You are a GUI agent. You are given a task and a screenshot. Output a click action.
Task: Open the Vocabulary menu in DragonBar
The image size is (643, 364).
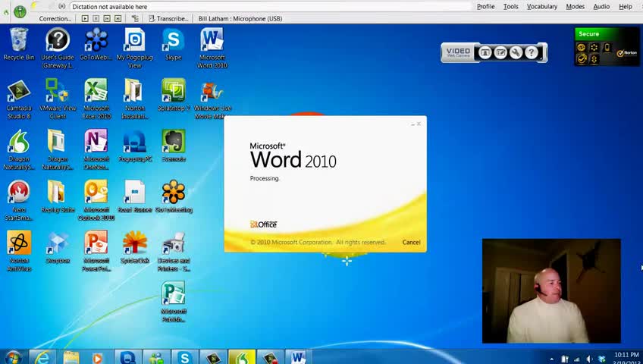pos(541,7)
